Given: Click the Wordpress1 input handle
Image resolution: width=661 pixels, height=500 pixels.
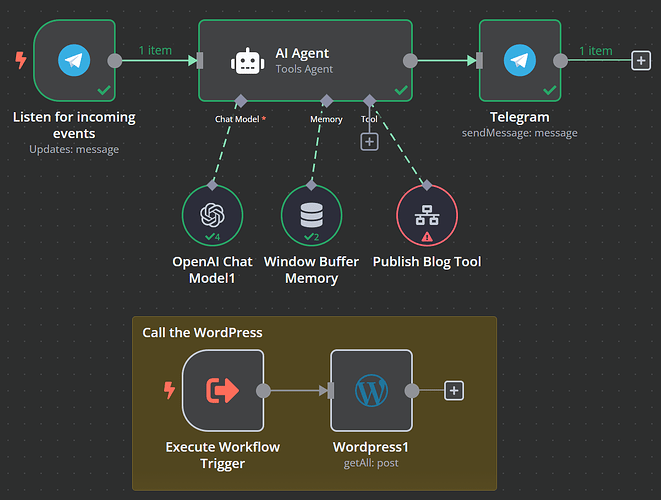Looking at the screenshot, I should (x=331, y=391).
